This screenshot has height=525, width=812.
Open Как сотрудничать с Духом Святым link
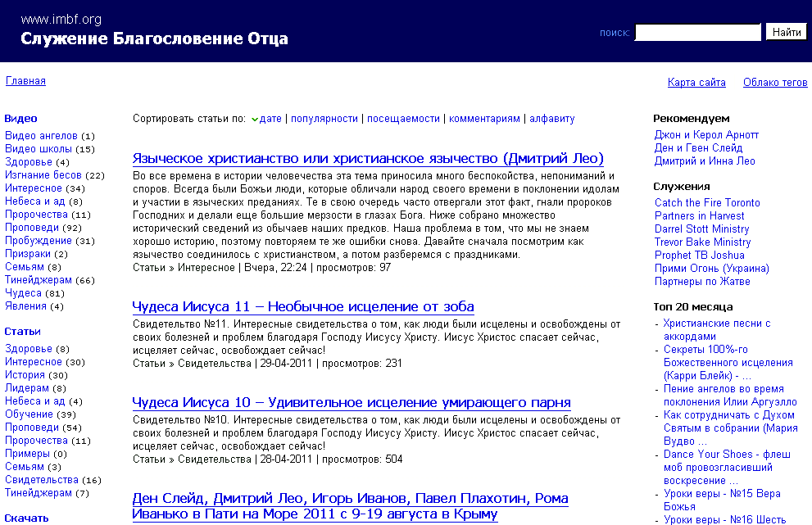pyautogui.click(x=731, y=428)
